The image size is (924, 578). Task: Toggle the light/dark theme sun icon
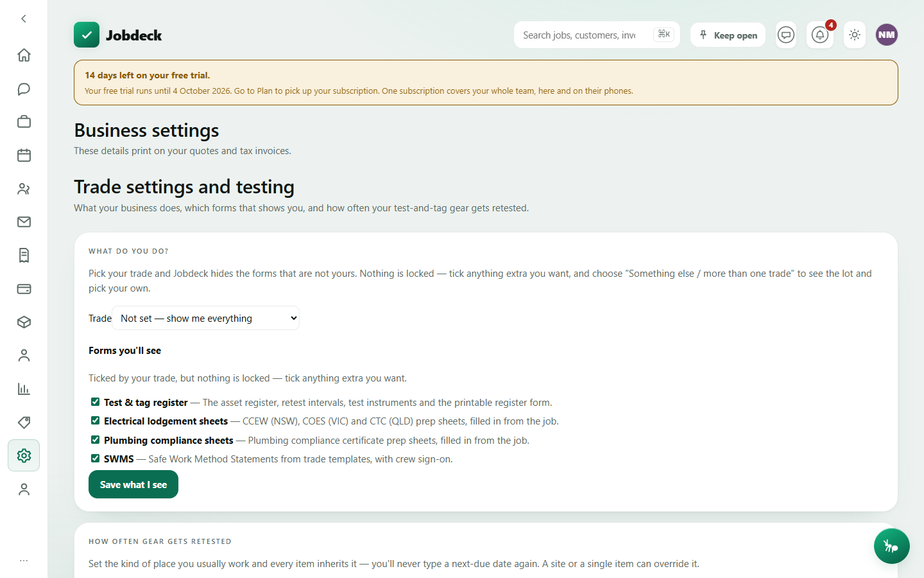pos(855,35)
